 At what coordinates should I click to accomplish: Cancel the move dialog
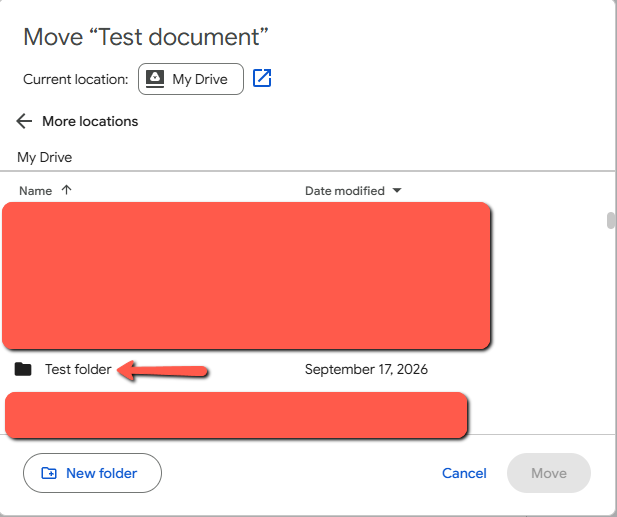click(464, 473)
